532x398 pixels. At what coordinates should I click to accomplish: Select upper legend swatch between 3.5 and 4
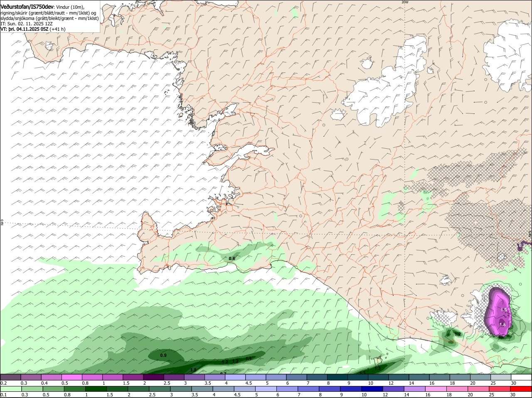[x=214, y=377]
